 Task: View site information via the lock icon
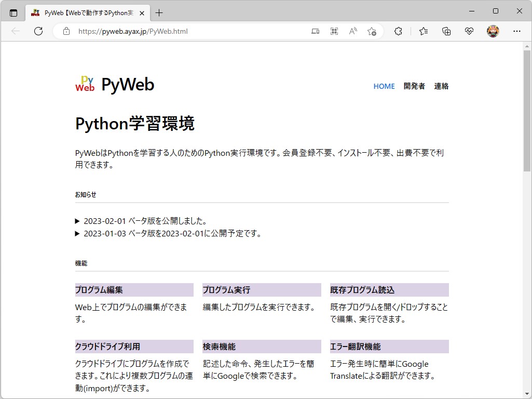[x=65, y=31]
